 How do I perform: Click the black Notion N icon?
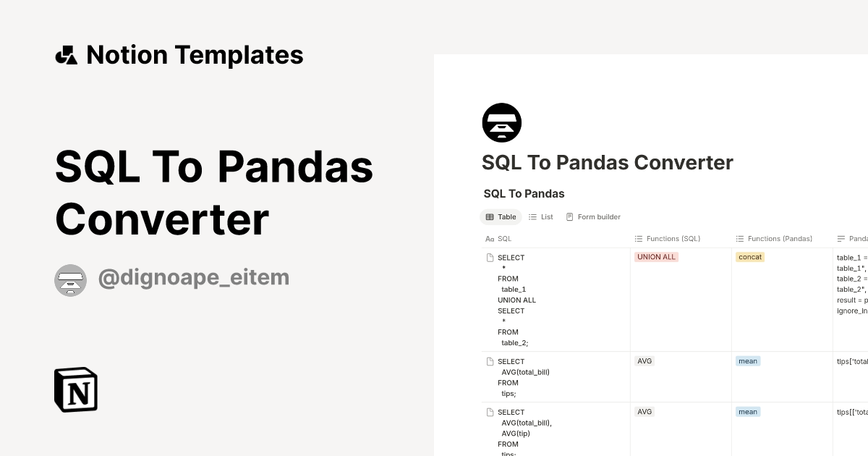click(75, 389)
